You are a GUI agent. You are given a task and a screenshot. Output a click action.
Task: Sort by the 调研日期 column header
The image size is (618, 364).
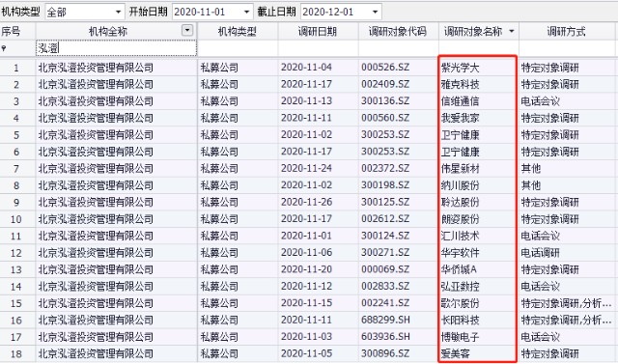tap(318, 31)
